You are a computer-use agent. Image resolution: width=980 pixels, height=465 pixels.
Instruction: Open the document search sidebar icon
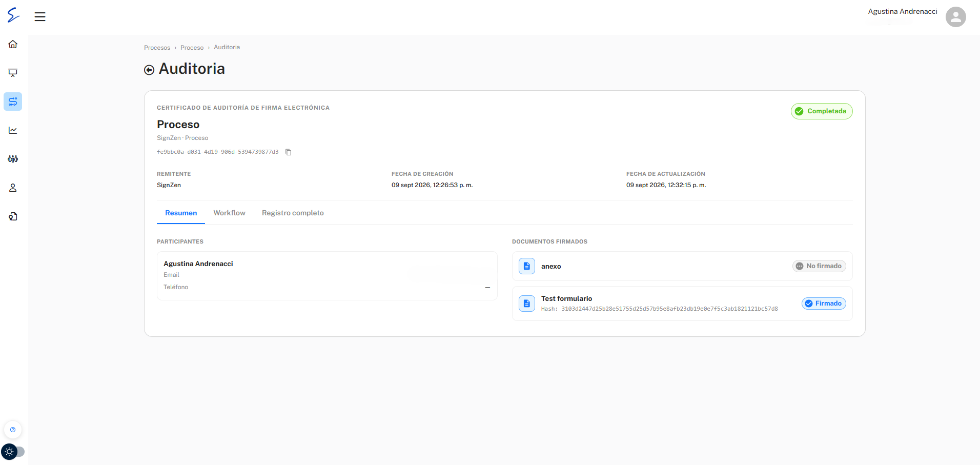coord(13,216)
